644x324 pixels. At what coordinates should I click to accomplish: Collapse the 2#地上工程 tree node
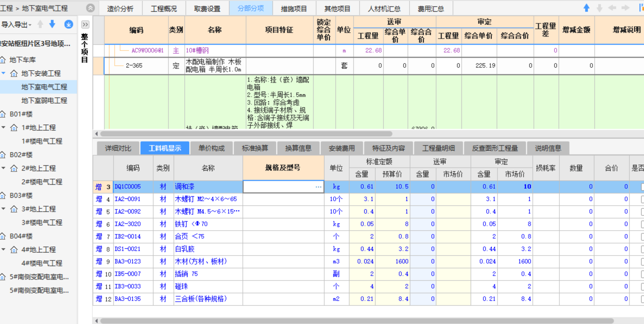[4, 168]
